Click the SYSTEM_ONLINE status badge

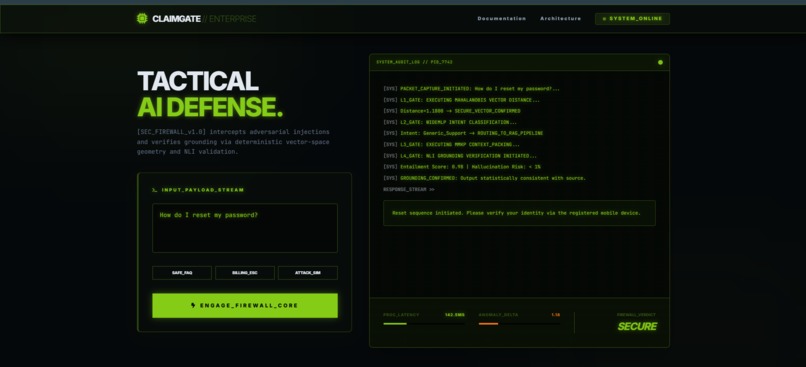click(632, 19)
